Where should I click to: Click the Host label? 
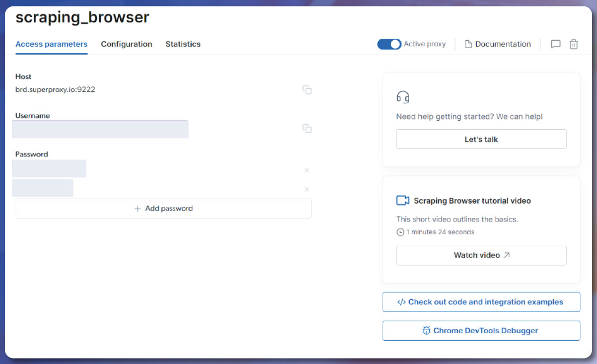pos(23,76)
